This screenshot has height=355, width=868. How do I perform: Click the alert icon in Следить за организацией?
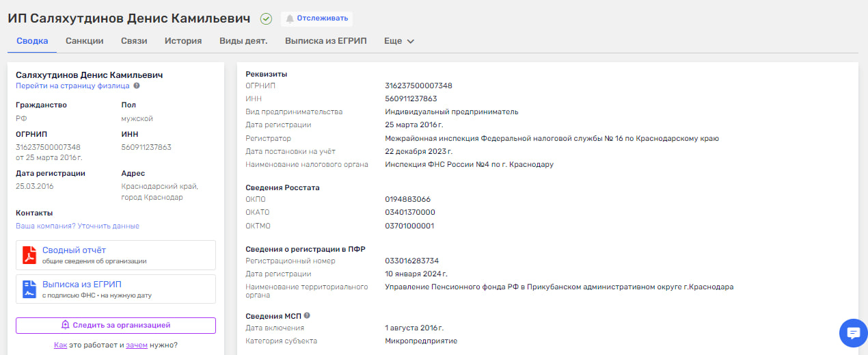pos(66,325)
